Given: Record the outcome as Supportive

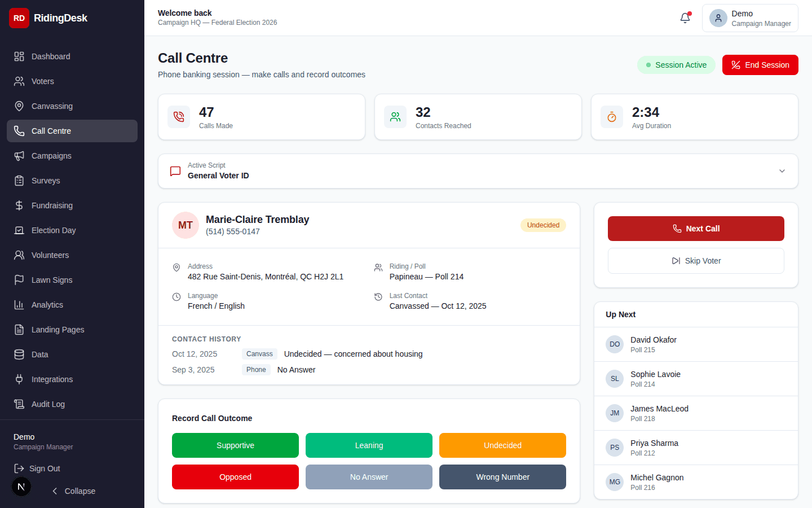Looking at the screenshot, I should pos(235,445).
